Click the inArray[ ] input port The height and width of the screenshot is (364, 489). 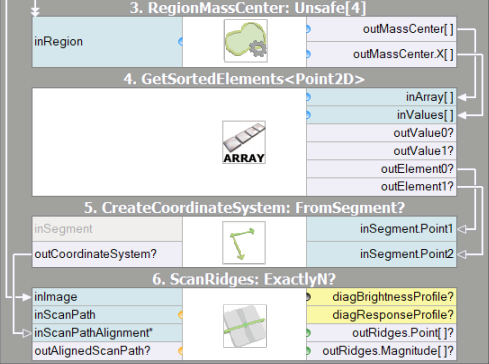(x=381, y=97)
